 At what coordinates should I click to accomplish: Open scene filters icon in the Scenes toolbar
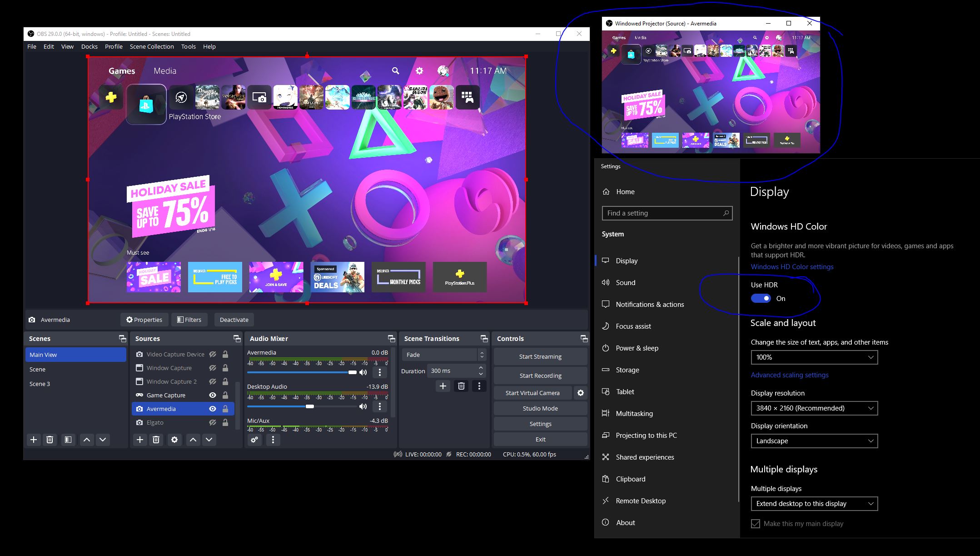68,440
